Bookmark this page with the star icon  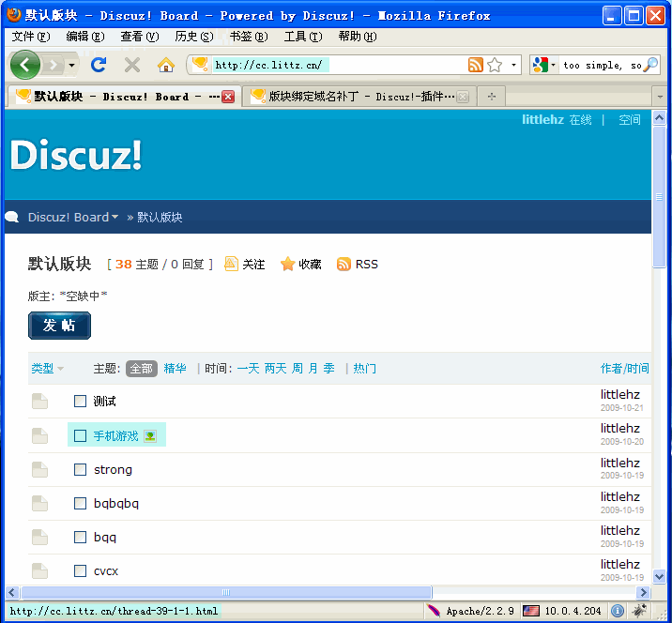pyautogui.click(x=495, y=65)
